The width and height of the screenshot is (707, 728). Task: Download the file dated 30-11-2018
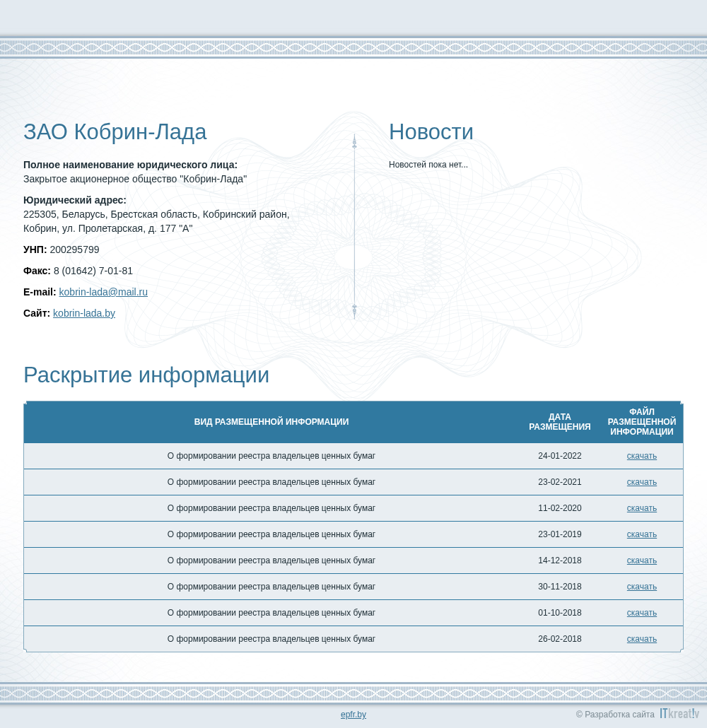(x=641, y=587)
